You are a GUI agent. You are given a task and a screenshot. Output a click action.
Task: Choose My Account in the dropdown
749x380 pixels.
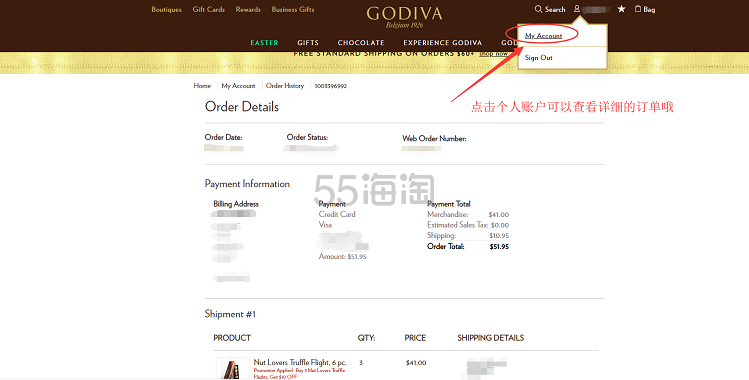(544, 36)
